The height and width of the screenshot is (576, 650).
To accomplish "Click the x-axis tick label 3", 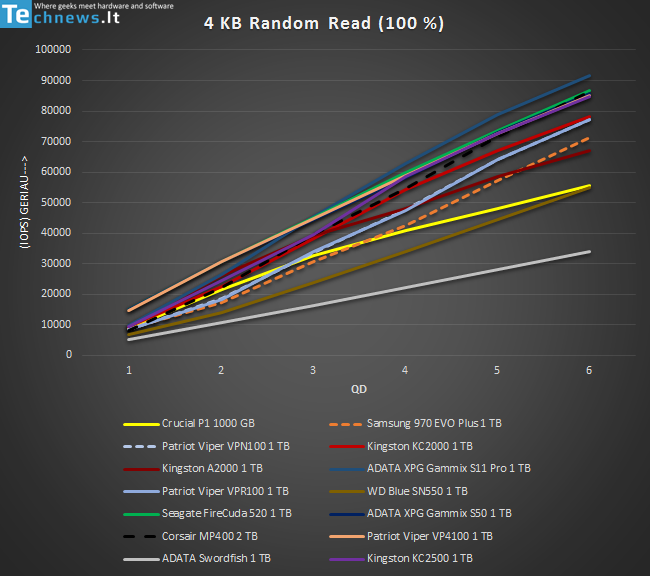I will click(313, 370).
